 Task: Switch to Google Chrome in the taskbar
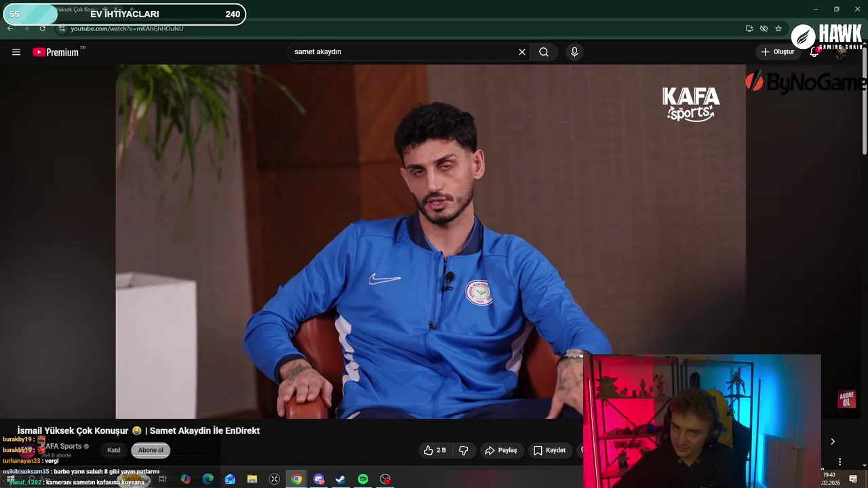pos(296,479)
